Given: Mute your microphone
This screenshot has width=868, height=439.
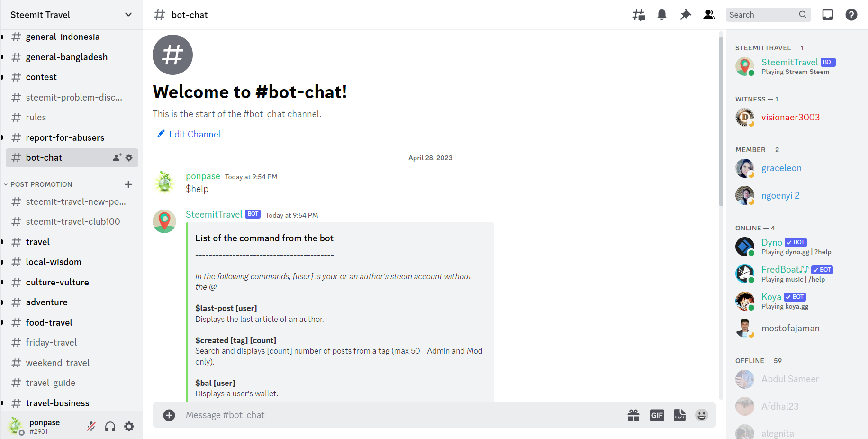Looking at the screenshot, I should pyautogui.click(x=91, y=426).
